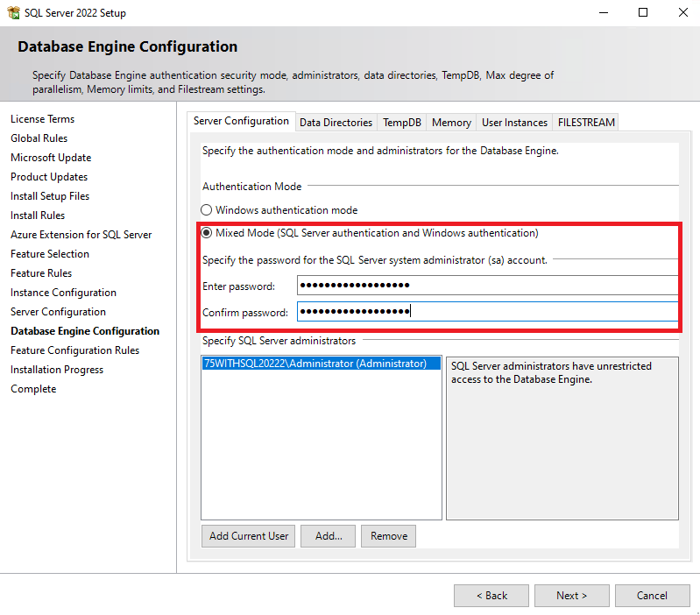Click Install Rules step in sidebar
700x615 pixels.
point(38,216)
